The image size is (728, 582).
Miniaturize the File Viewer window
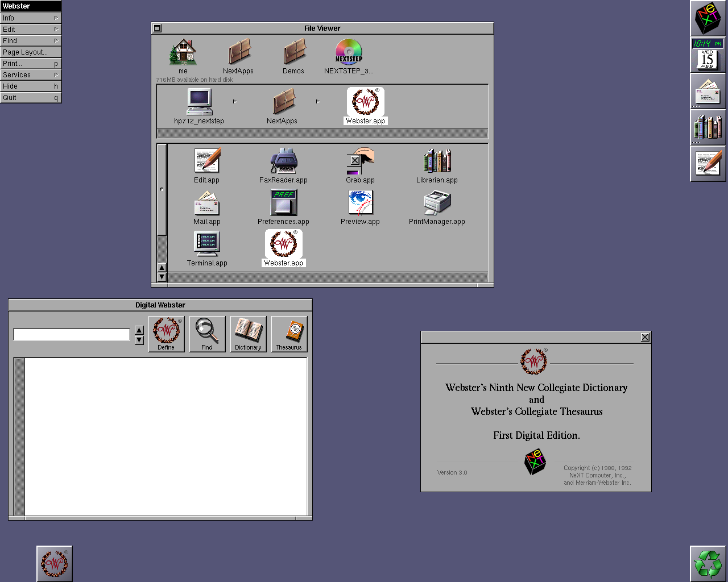(x=158, y=28)
